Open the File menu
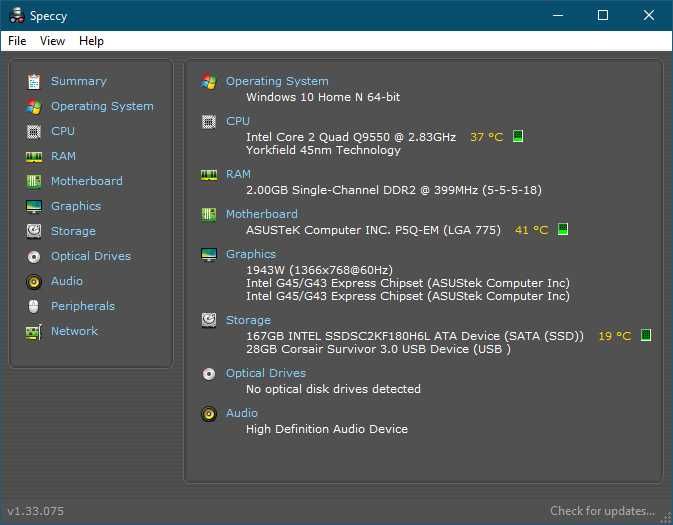 pyautogui.click(x=17, y=41)
